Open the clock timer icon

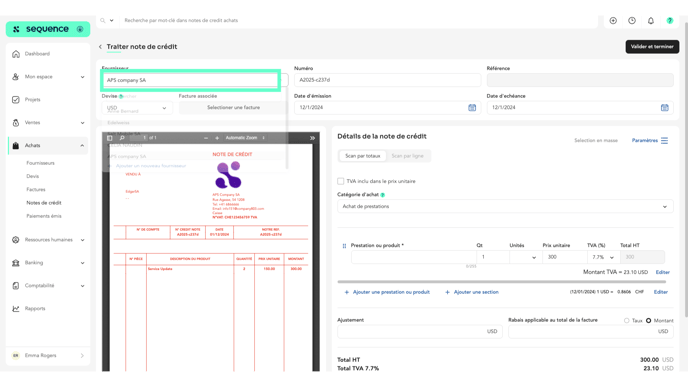tap(632, 21)
